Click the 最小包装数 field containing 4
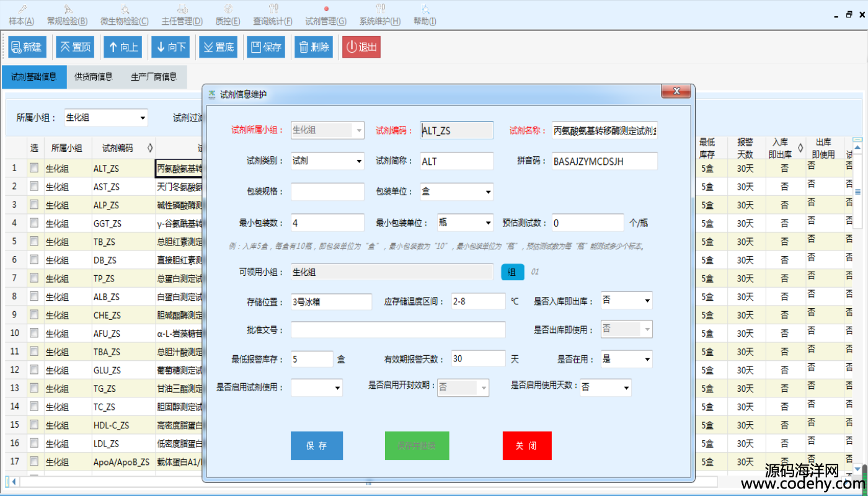868x496 pixels. point(327,223)
